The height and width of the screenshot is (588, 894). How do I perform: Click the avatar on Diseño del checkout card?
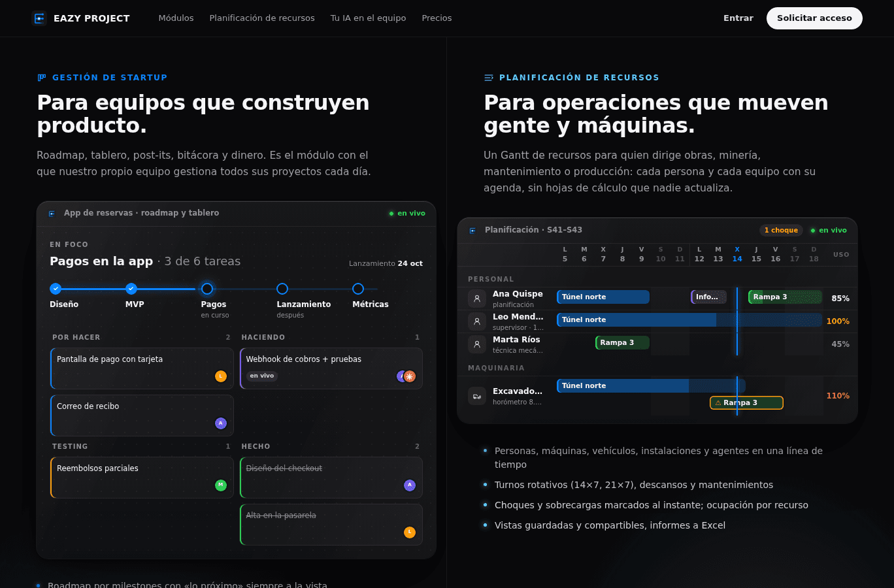click(410, 485)
